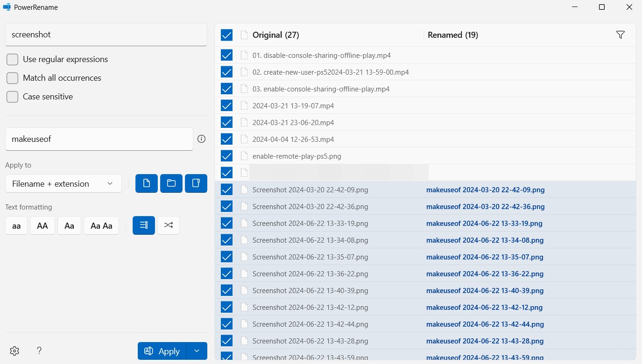
Task: Click the Original (27) column header
Action: 275,35
